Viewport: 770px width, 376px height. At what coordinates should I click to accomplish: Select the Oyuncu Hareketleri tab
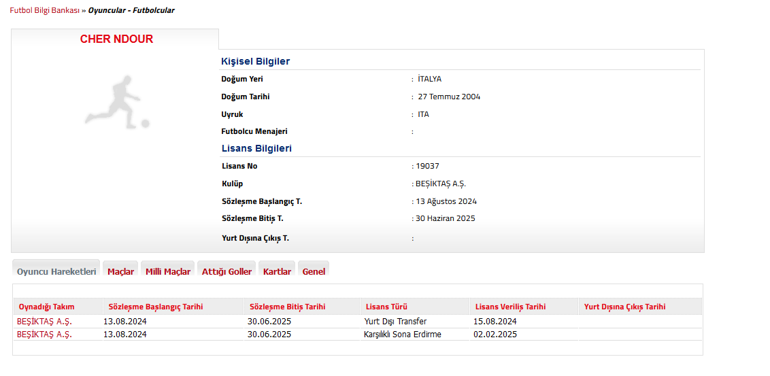click(x=56, y=271)
